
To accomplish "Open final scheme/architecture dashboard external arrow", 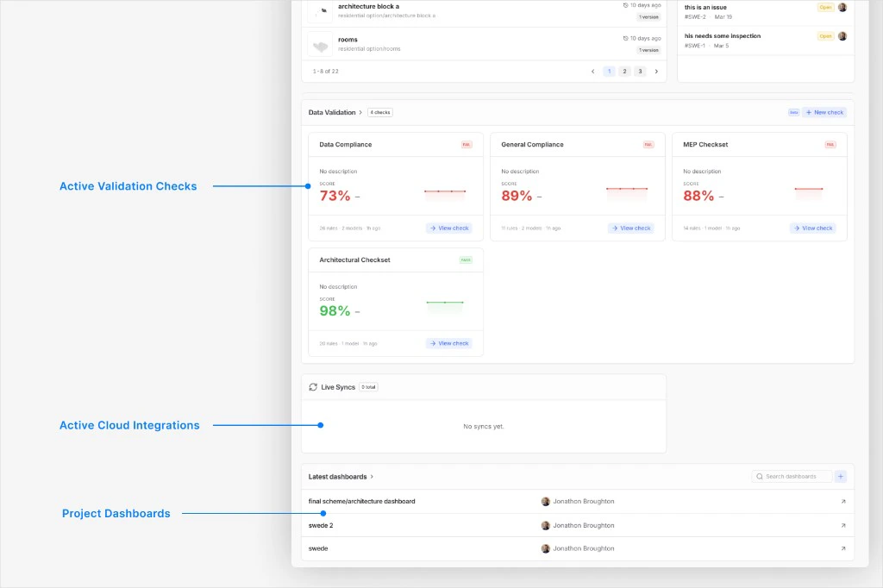I will click(x=843, y=502).
